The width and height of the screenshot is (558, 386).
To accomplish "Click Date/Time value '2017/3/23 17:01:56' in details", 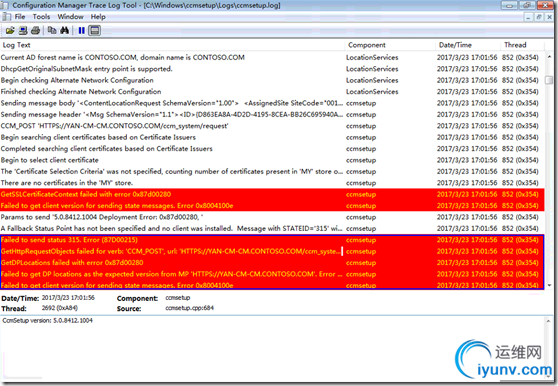I will (x=68, y=297).
